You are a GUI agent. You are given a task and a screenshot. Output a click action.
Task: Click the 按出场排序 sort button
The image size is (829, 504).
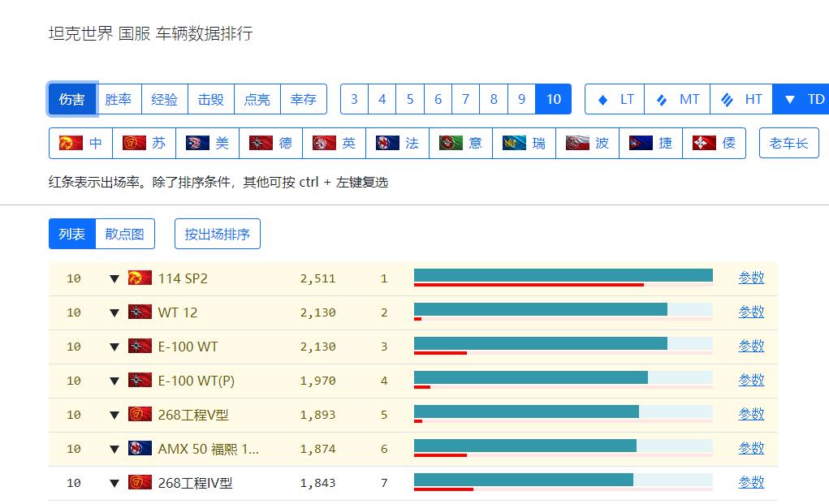[217, 233]
